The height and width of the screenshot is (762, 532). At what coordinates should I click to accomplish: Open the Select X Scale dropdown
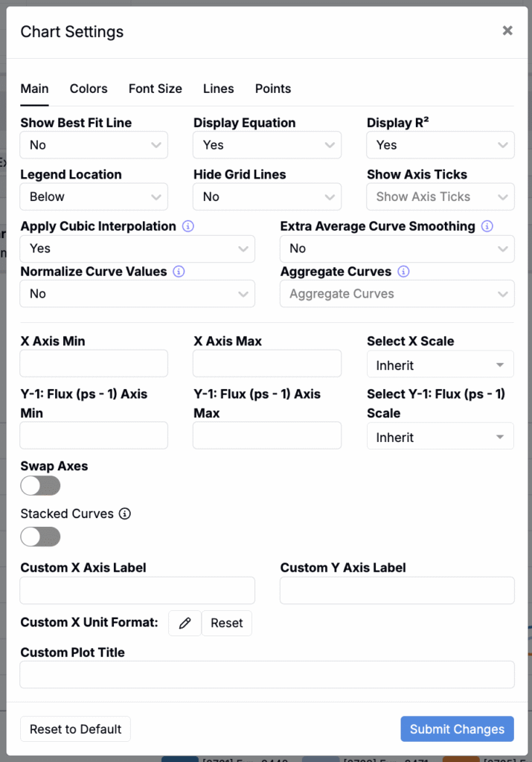[440, 365]
